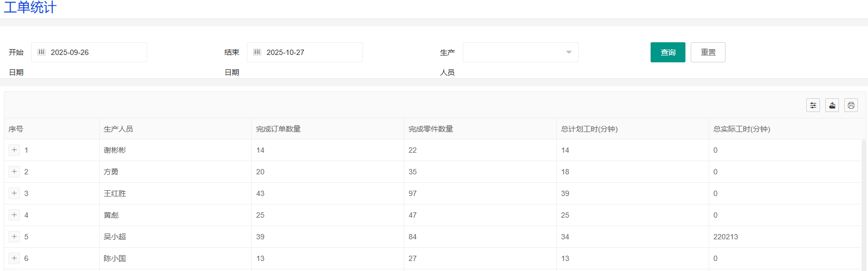Open the 生产人员 dropdown
The image size is (868, 271).
click(x=521, y=52)
